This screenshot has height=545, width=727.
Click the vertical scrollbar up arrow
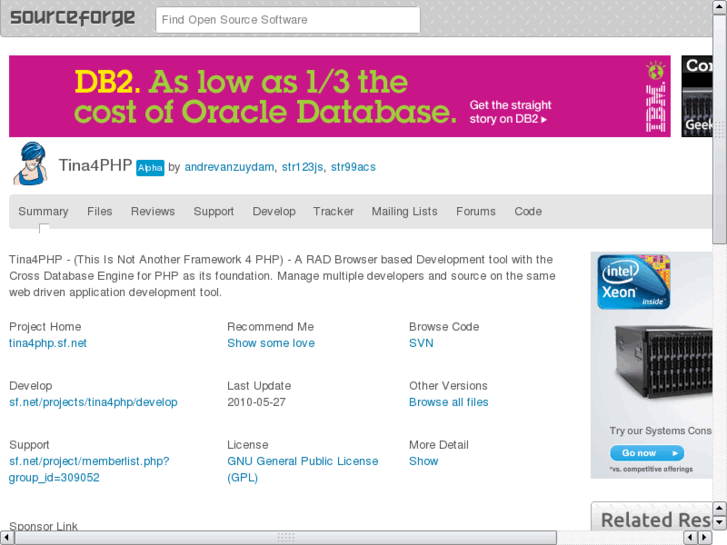tap(719, 8)
